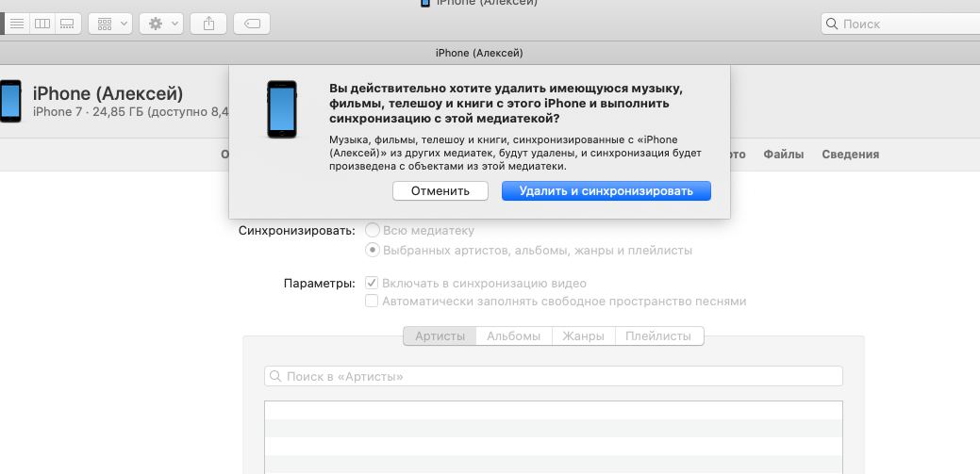Switch Finder to list view

tap(17, 24)
